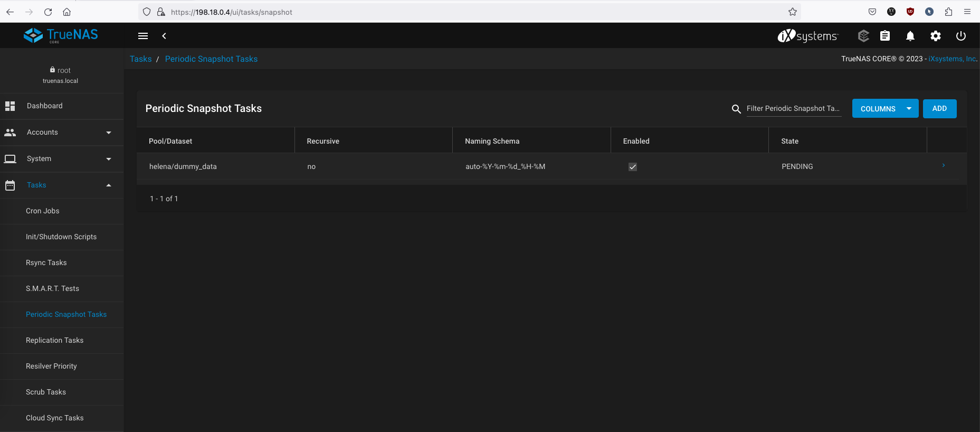
Task: Open the Task Manager clipboard icon
Action: tap(885, 36)
